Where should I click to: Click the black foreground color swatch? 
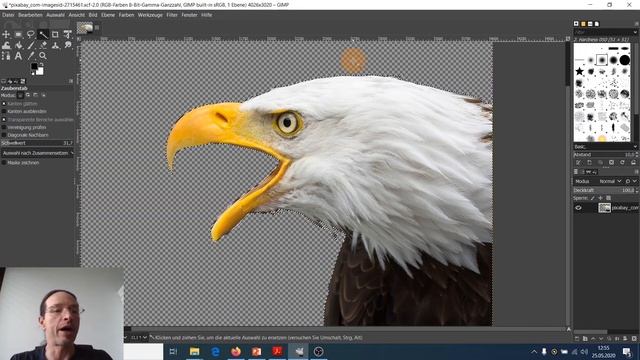coord(34,66)
